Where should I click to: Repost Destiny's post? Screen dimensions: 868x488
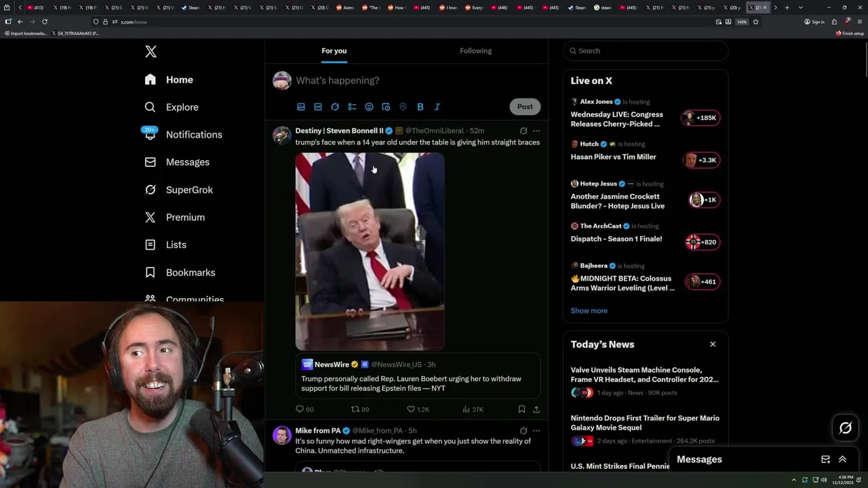pyautogui.click(x=359, y=409)
